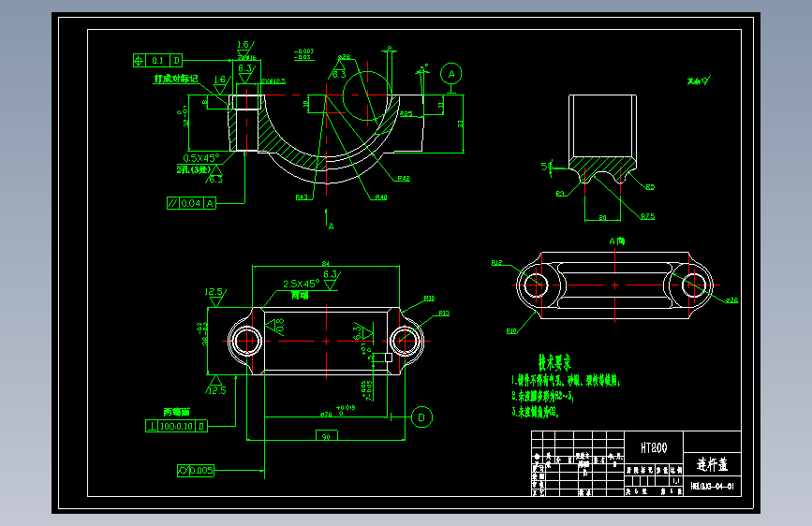
Task: Select the "ø70" diameter dimension text
Action: pos(326,415)
